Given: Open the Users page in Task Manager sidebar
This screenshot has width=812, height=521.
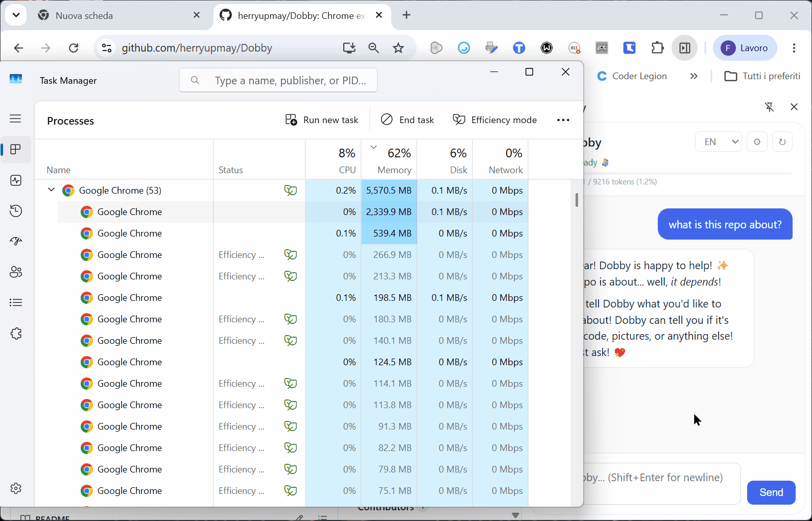Looking at the screenshot, I should 16,272.
